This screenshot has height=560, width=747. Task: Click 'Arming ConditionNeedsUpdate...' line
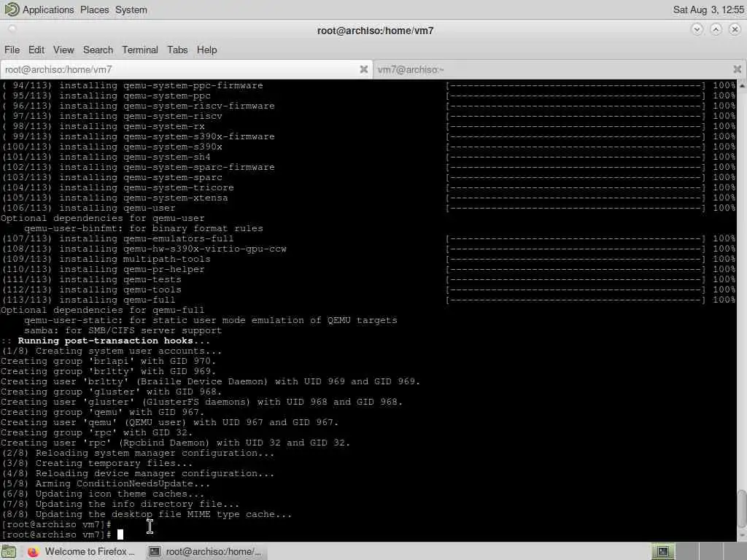tap(106, 484)
